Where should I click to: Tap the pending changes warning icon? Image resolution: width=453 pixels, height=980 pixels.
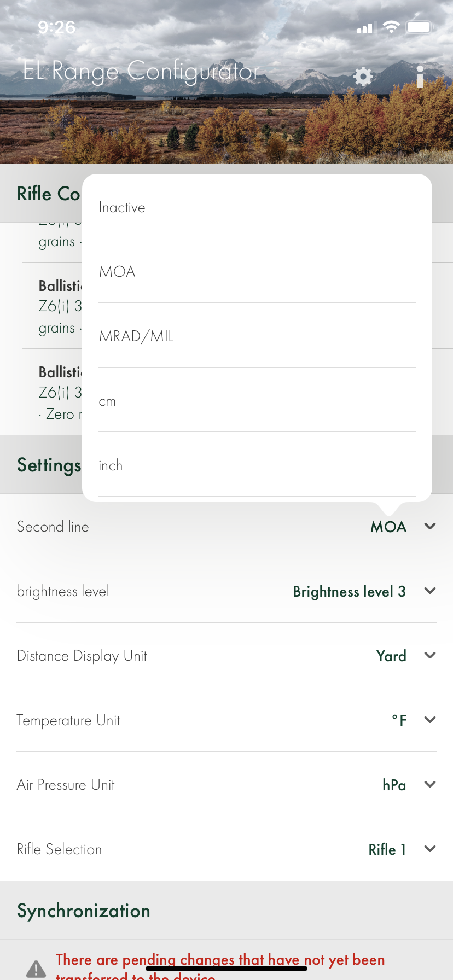(36, 969)
